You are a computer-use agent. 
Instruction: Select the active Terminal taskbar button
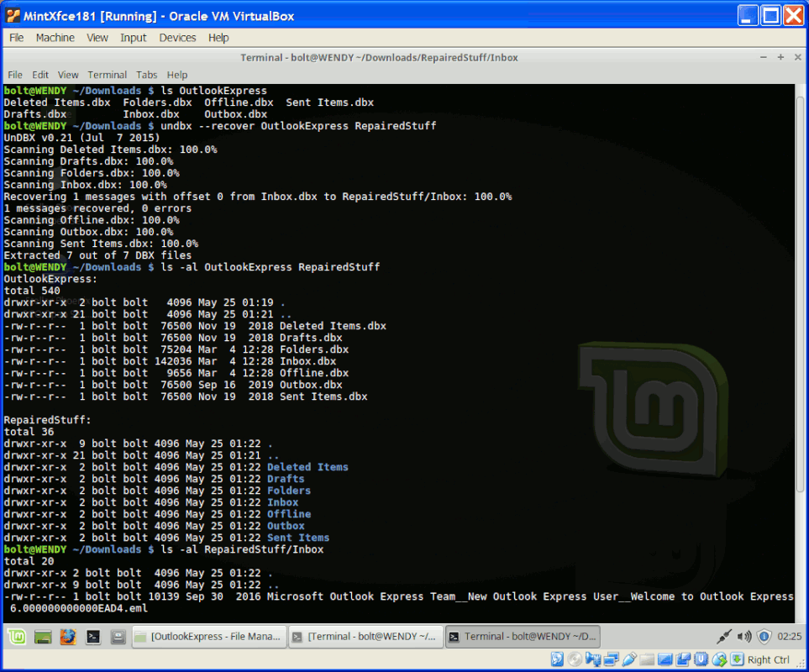tap(523, 637)
